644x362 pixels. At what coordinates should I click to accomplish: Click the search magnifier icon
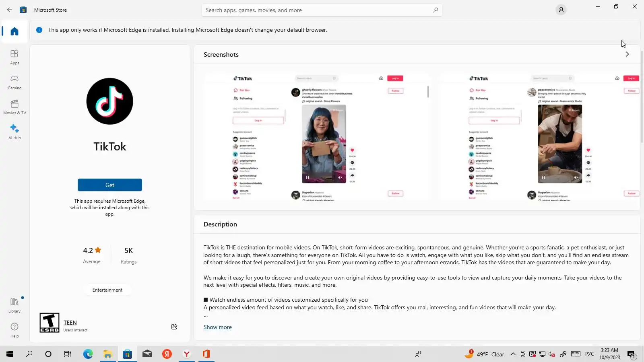coord(436,10)
